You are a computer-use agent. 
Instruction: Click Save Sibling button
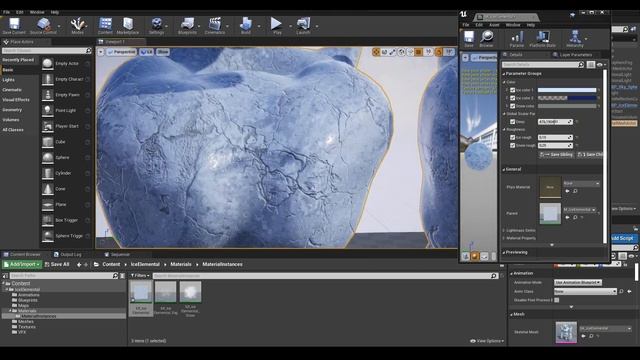point(557,155)
